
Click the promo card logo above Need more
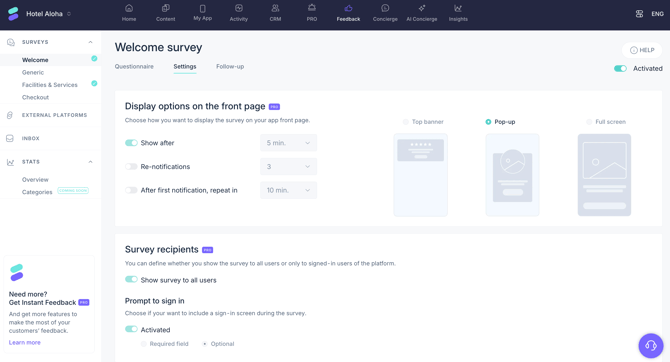coord(17,273)
